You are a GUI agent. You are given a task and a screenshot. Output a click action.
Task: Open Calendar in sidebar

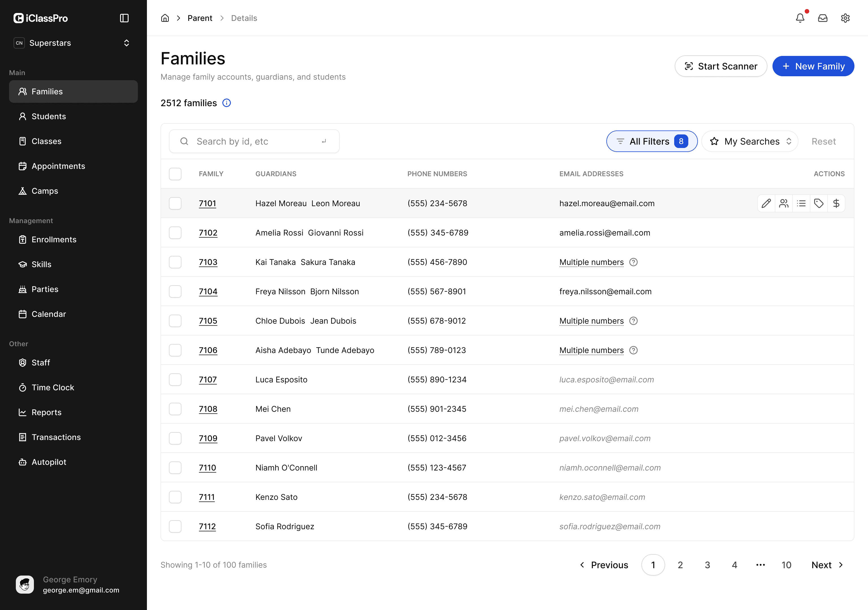click(73, 314)
